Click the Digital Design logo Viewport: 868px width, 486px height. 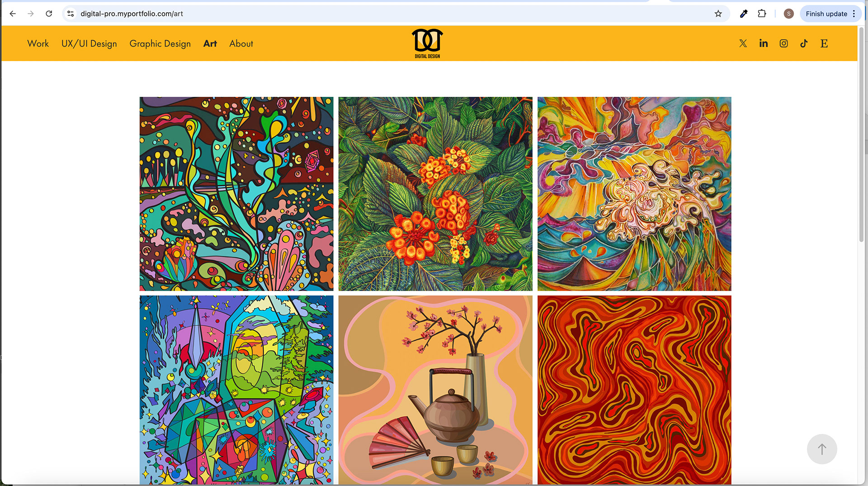point(427,43)
